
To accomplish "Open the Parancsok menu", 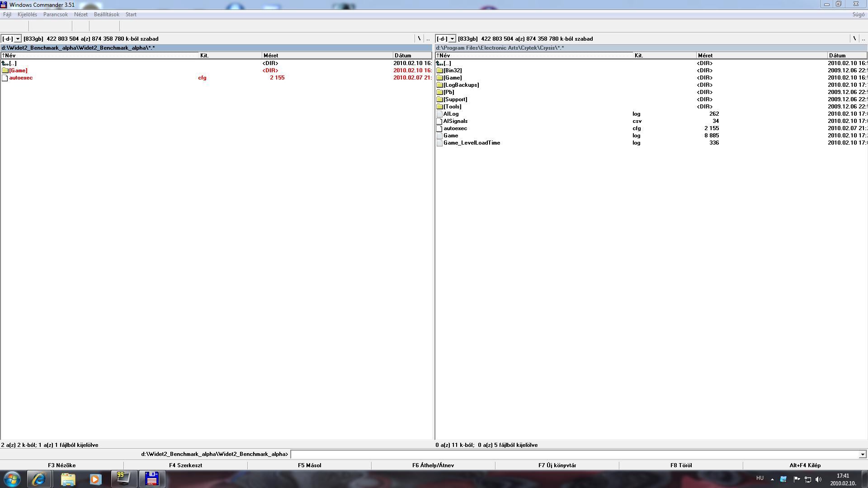I will pyautogui.click(x=56, y=14).
